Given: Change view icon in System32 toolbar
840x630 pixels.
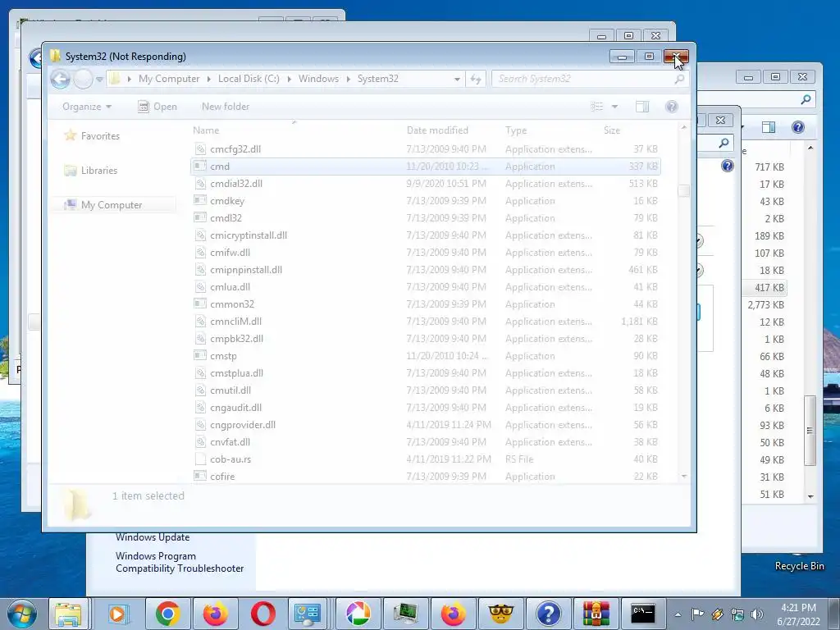Looking at the screenshot, I should coord(597,107).
